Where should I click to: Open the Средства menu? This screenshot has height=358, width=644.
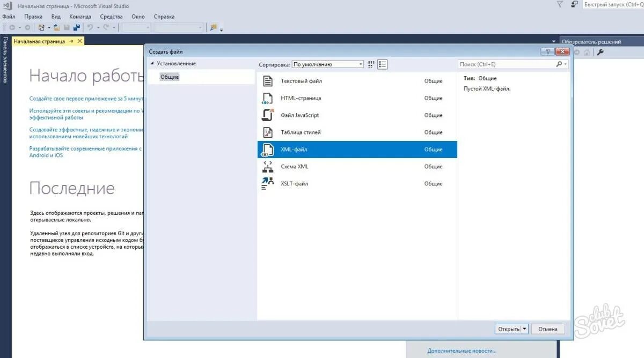click(111, 17)
